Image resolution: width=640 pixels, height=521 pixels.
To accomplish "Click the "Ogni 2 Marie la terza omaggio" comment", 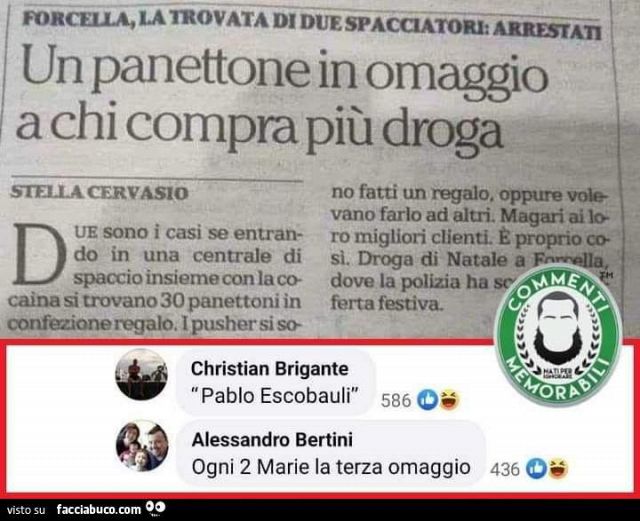I will [331, 467].
